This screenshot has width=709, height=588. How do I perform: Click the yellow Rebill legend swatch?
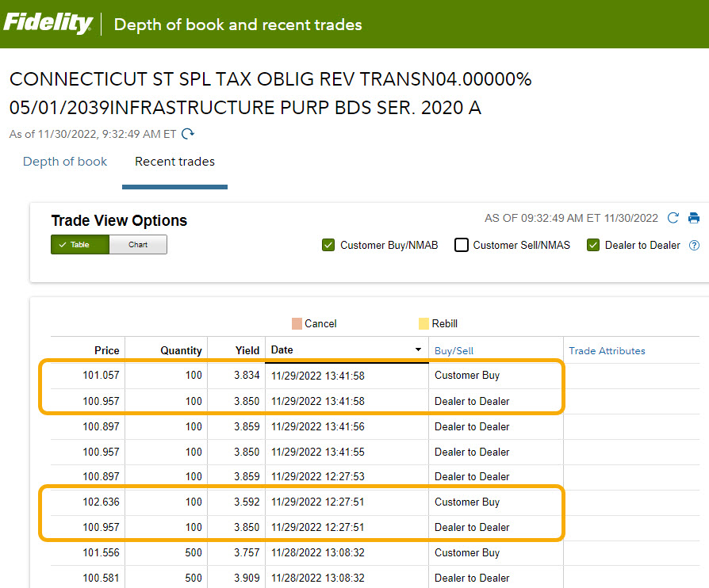tap(423, 323)
